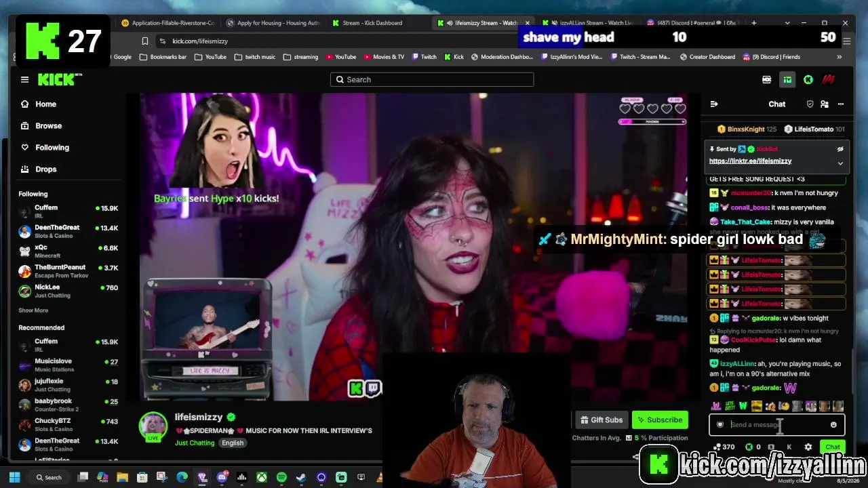Image resolution: width=868 pixels, height=488 pixels.
Task: Click the Kick logo in the header
Action: pyautogui.click(x=60, y=79)
